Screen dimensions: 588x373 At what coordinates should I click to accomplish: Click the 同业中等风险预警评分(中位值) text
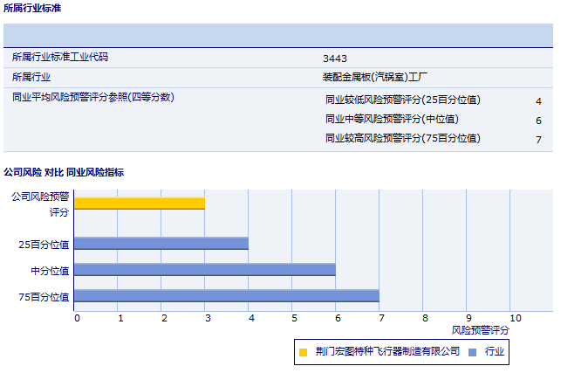392,120
